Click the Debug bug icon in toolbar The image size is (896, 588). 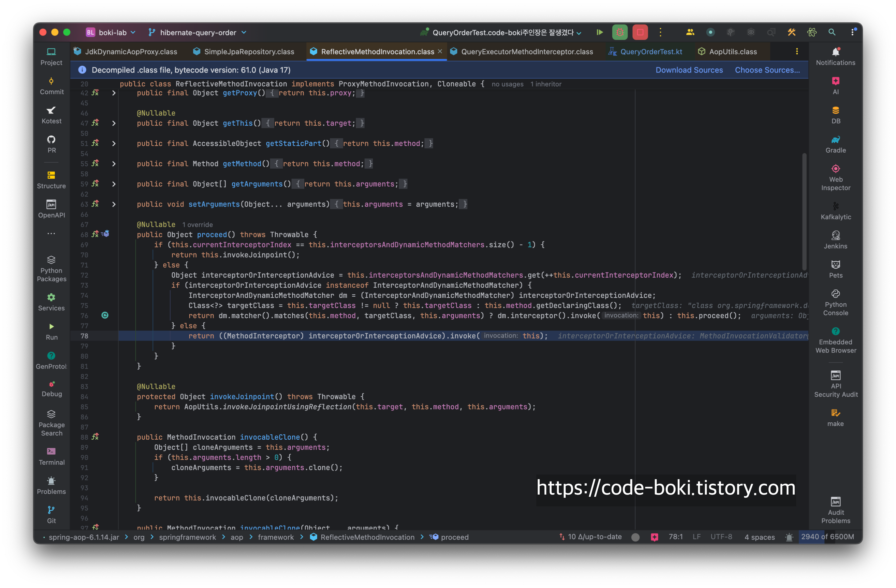coord(620,32)
